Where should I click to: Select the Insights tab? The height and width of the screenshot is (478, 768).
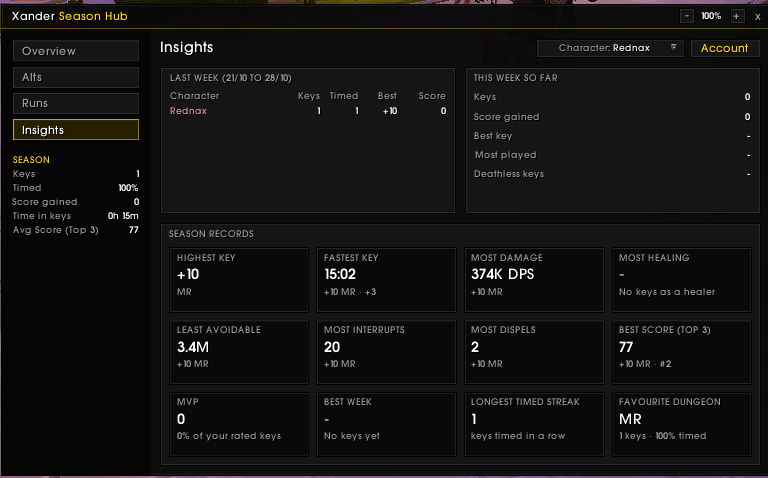(x=76, y=130)
